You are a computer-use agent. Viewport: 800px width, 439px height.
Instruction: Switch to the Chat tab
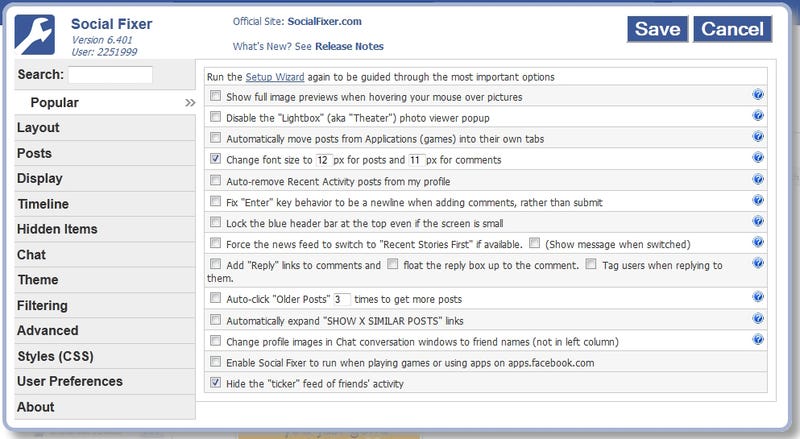click(x=105, y=255)
